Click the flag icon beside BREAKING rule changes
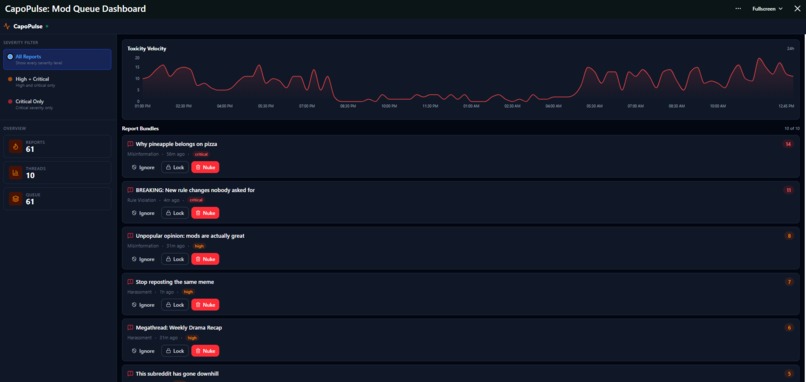 pyautogui.click(x=130, y=190)
